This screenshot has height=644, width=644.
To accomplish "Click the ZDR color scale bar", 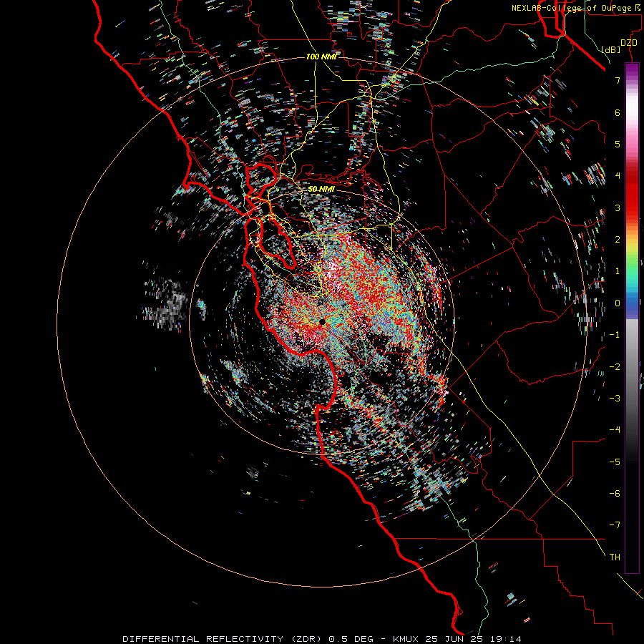I will (632, 318).
